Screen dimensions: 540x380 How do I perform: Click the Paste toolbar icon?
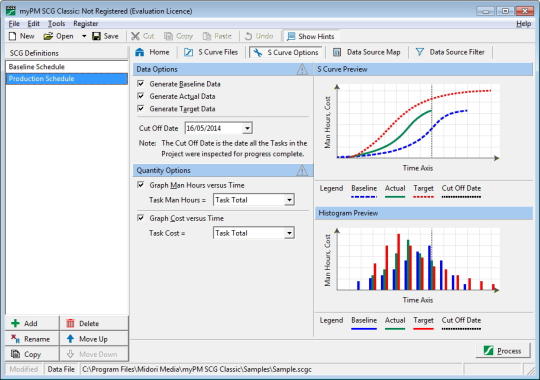[x=207, y=36]
